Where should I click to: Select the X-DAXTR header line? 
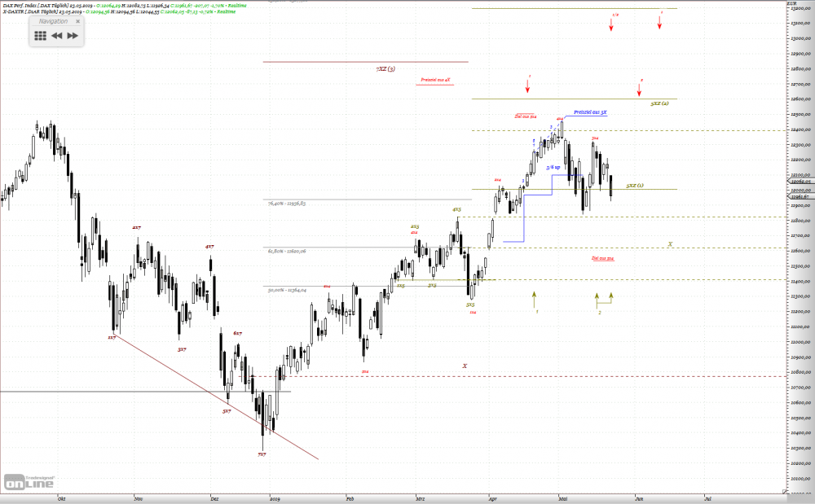coord(119,11)
